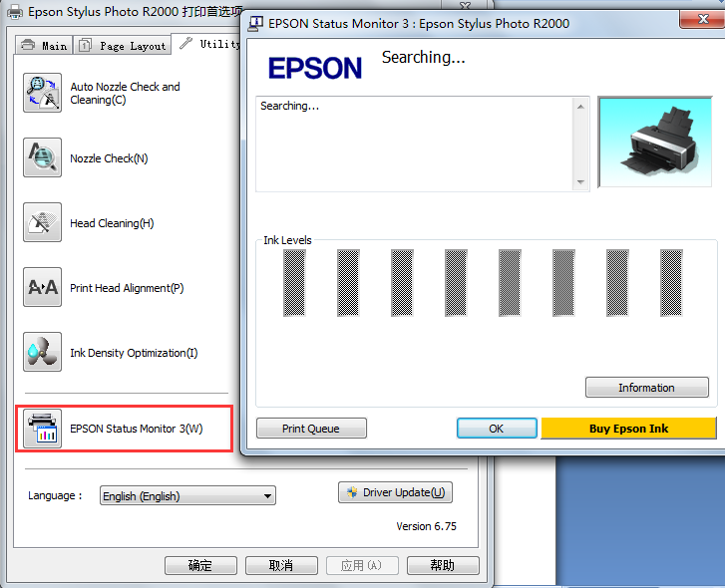Click the Utility tab wrench icon
Viewport: 725px width, 588px height.
(x=185, y=43)
